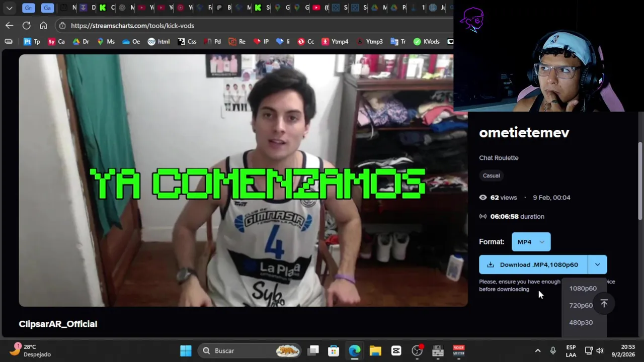Click the taskbar Buscar search box
This screenshot has height=362, width=644.
pos(249,350)
